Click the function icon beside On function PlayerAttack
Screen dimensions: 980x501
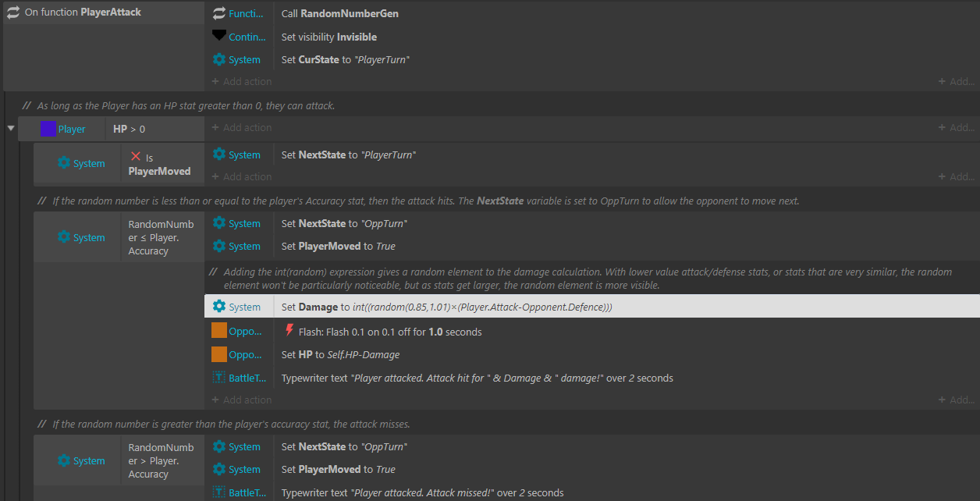coord(13,12)
